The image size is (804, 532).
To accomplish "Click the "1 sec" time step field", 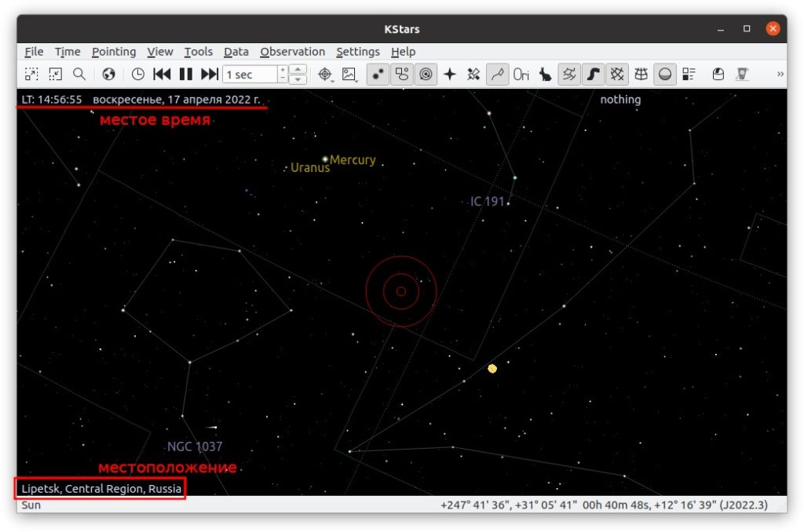I will pos(250,75).
